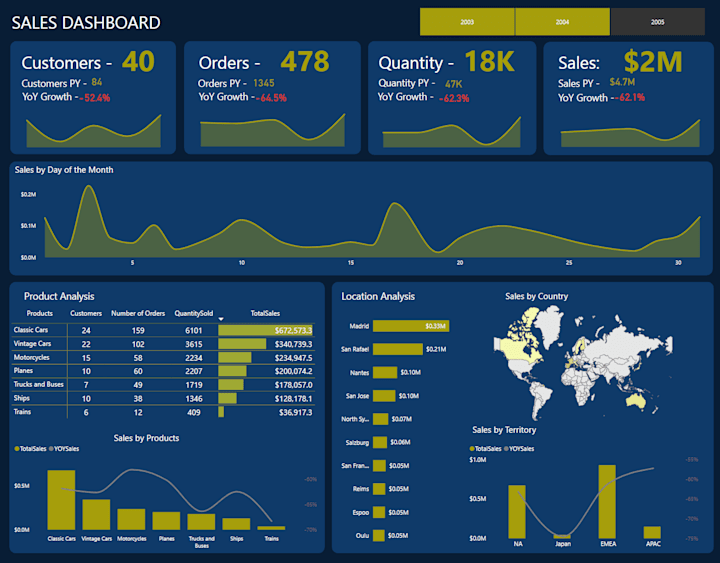This screenshot has width=720, height=563.
Task: Click the Orders 478 KPI value
Action: pos(305,62)
